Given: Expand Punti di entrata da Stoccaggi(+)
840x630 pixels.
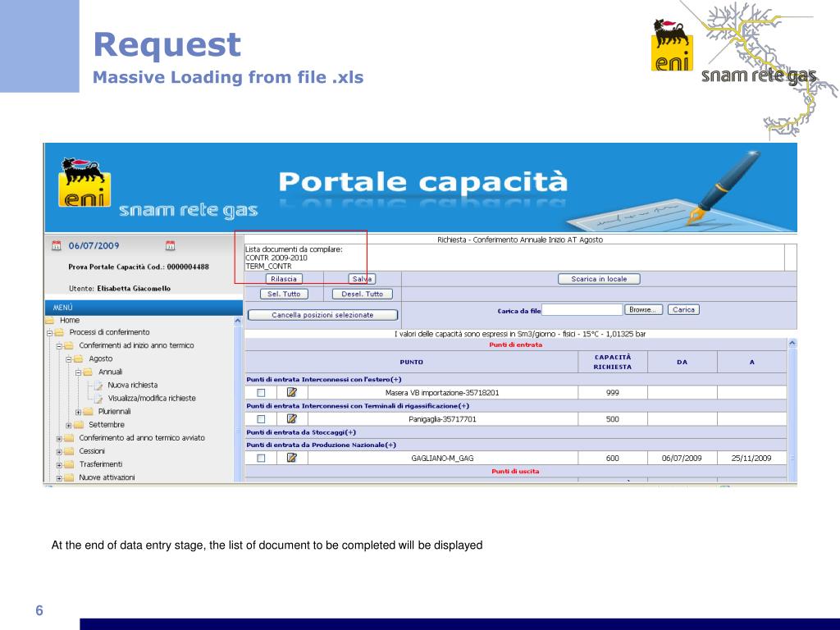Looking at the screenshot, I should click(301, 432).
